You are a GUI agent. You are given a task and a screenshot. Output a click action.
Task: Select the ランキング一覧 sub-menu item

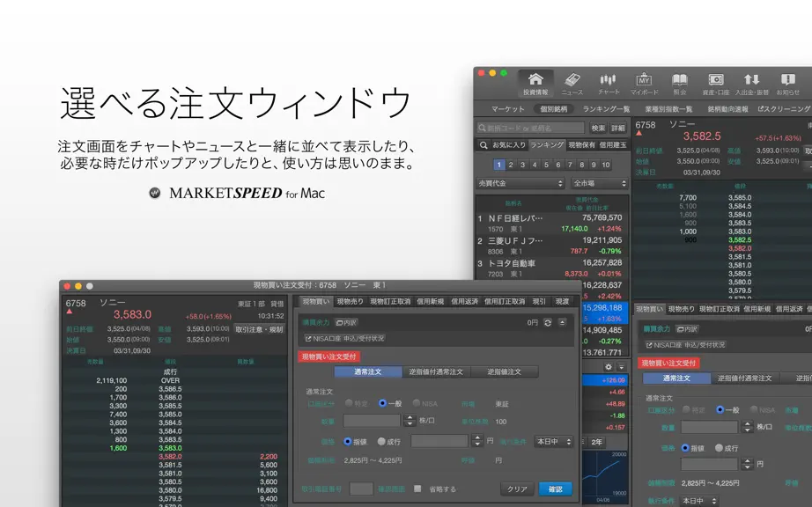click(607, 108)
